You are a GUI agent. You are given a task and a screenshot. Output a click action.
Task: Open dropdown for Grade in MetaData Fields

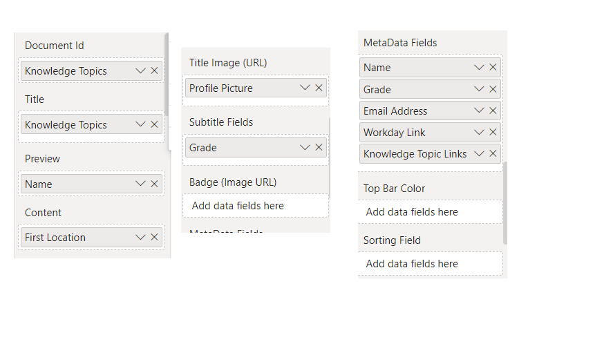coord(479,89)
